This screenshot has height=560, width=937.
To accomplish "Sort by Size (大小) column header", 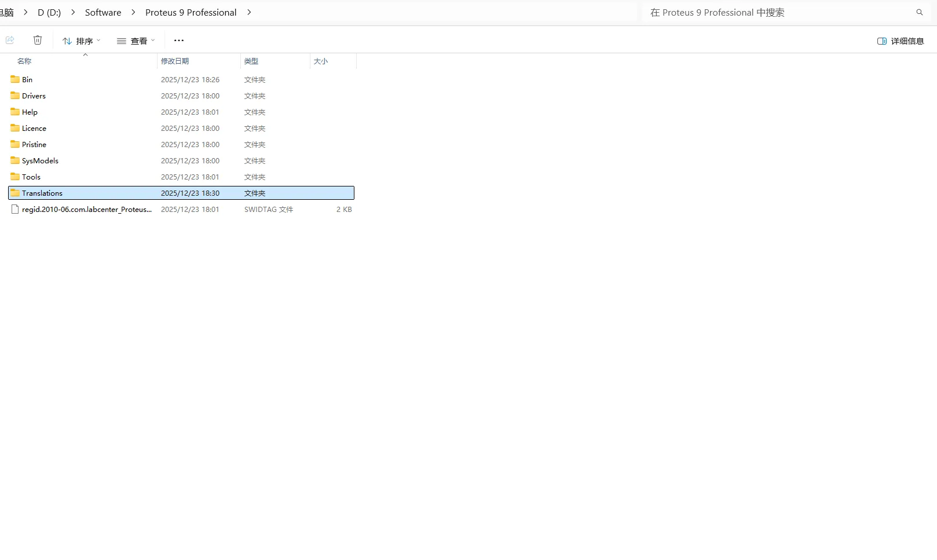I will (x=321, y=61).
